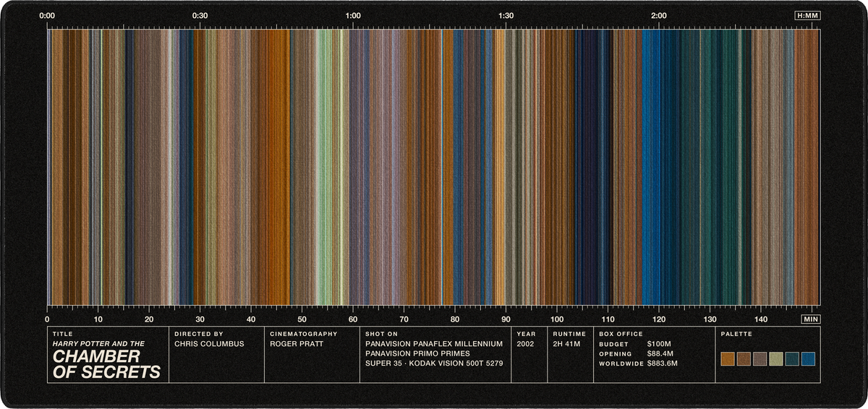This screenshot has width=868, height=409.
Task: Select the name "ROGER PRATT"
Action: pos(297,344)
